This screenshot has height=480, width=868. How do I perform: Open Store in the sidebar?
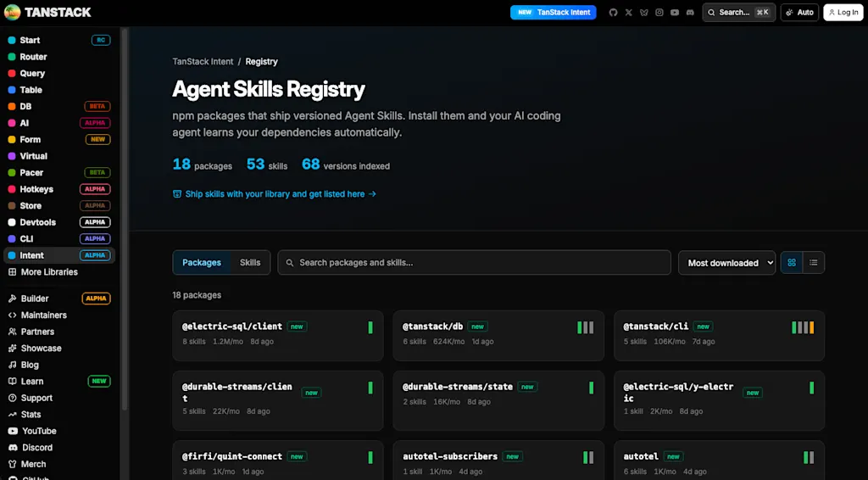pos(59,205)
